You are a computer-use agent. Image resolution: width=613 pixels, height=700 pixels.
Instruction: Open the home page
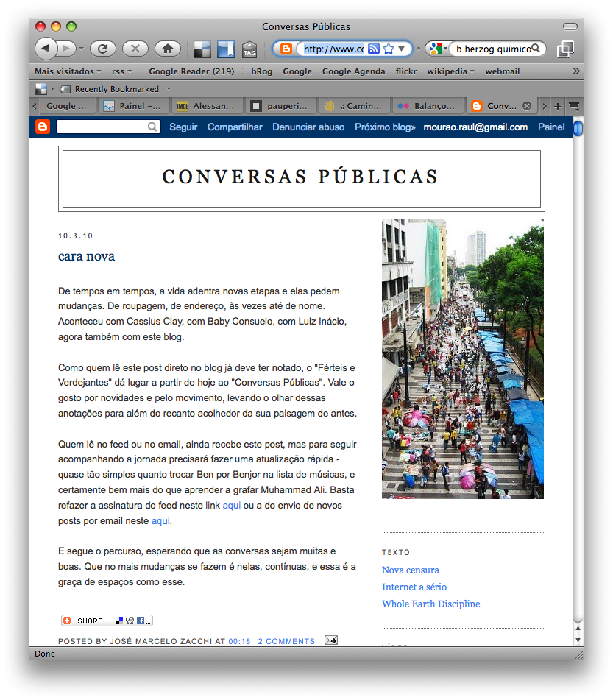point(168,49)
